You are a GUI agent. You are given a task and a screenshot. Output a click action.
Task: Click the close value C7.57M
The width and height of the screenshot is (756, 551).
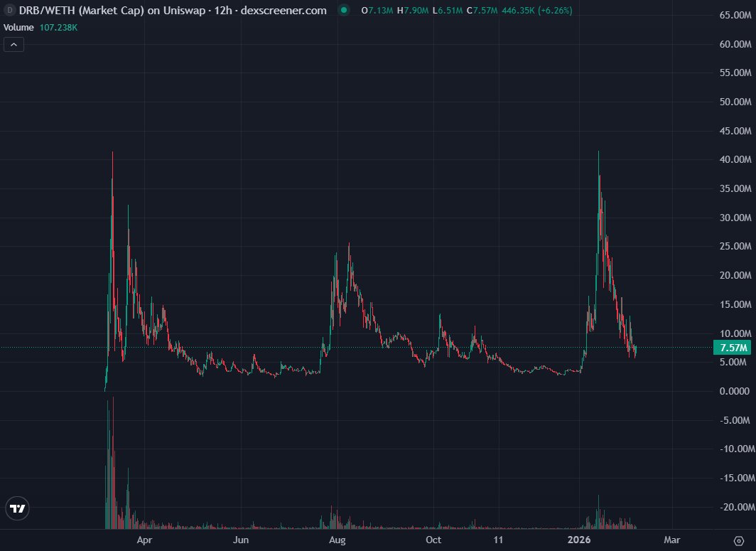[482, 10]
